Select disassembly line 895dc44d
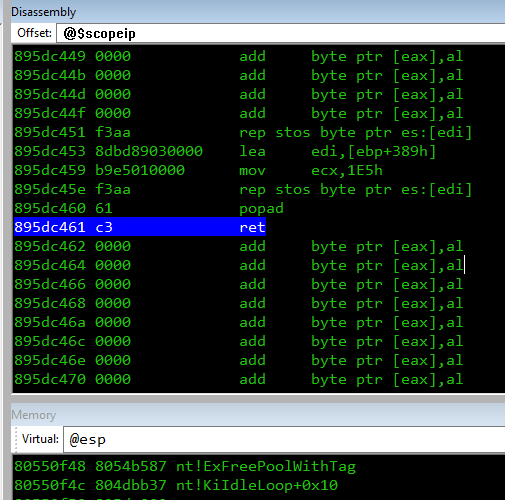 point(239,94)
